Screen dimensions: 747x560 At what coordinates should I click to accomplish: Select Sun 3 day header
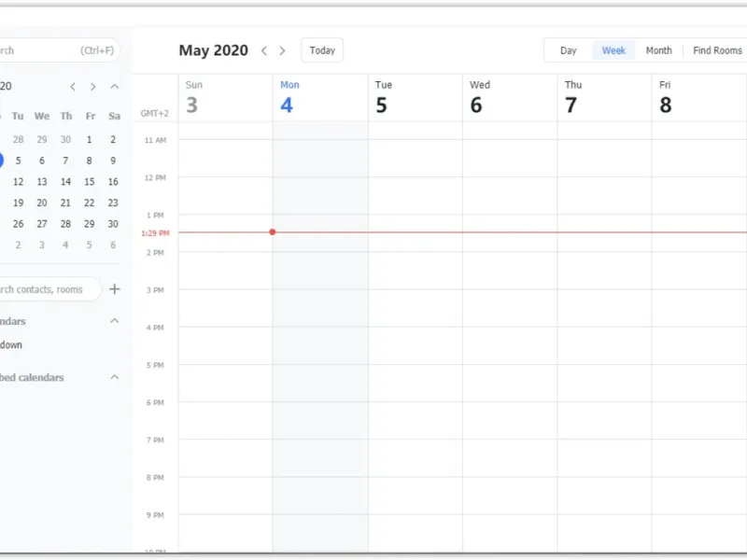225,98
